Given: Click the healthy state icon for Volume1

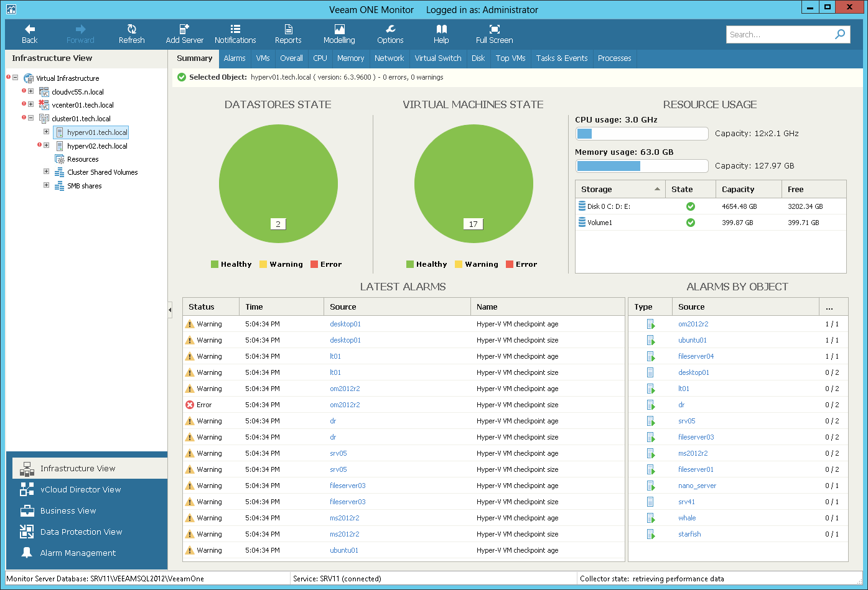Looking at the screenshot, I should pos(691,223).
